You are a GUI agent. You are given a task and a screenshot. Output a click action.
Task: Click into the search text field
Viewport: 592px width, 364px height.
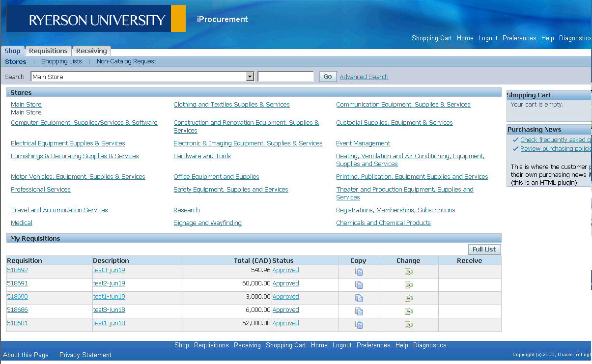tap(285, 77)
